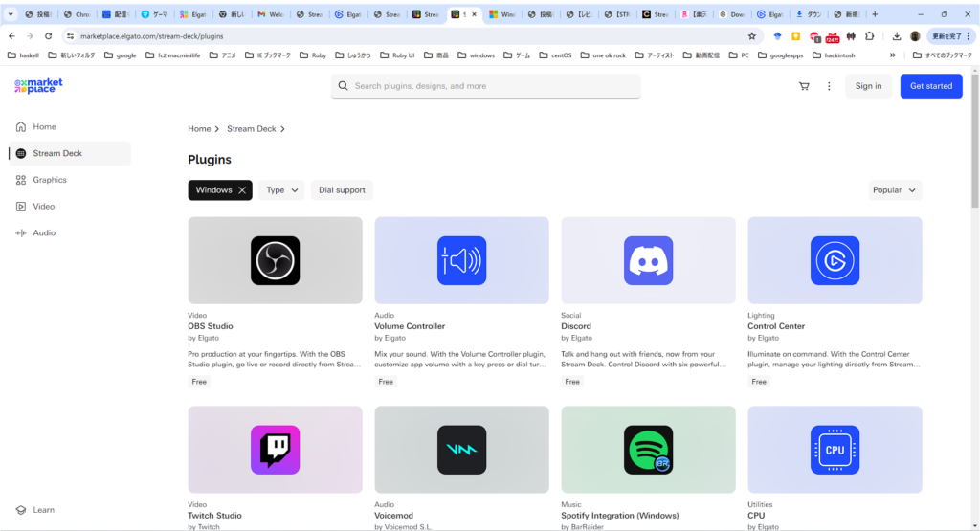Open the haskell bookmark folder
980x531 pixels.
[23, 55]
